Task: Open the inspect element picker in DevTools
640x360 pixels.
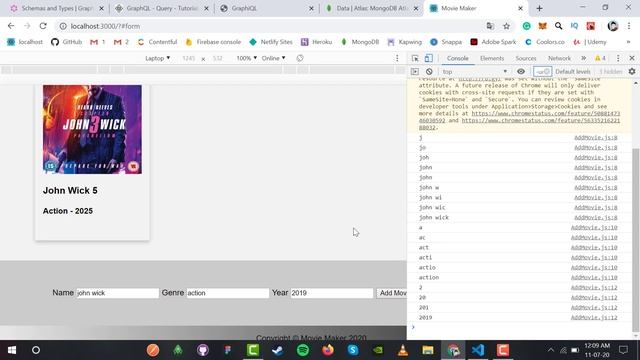Action: coord(415,58)
